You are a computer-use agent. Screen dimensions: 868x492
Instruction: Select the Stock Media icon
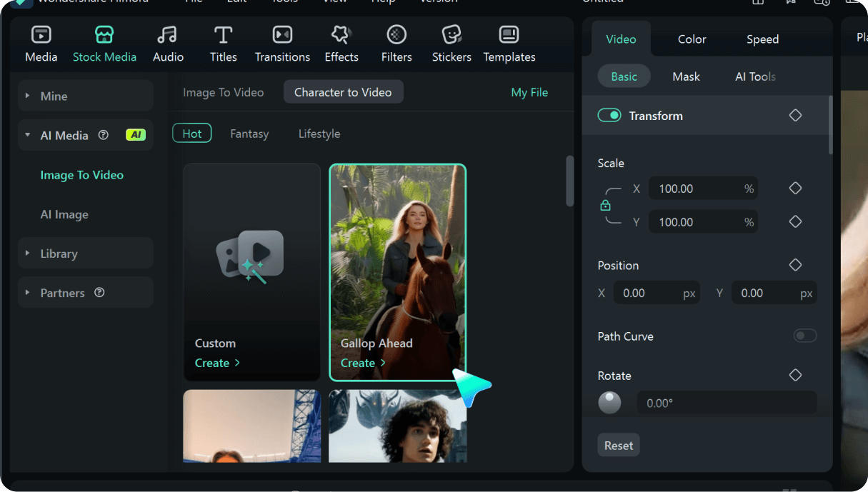[x=104, y=34]
